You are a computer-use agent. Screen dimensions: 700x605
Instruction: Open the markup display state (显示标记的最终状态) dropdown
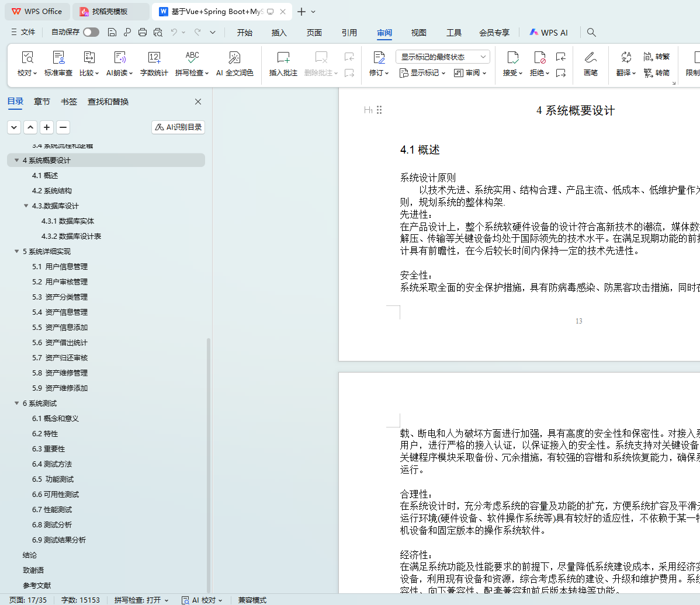(442, 57)
